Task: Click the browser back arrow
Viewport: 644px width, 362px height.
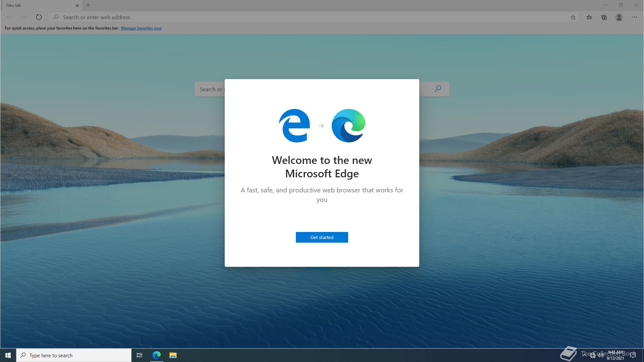Action: coord(9,17)
